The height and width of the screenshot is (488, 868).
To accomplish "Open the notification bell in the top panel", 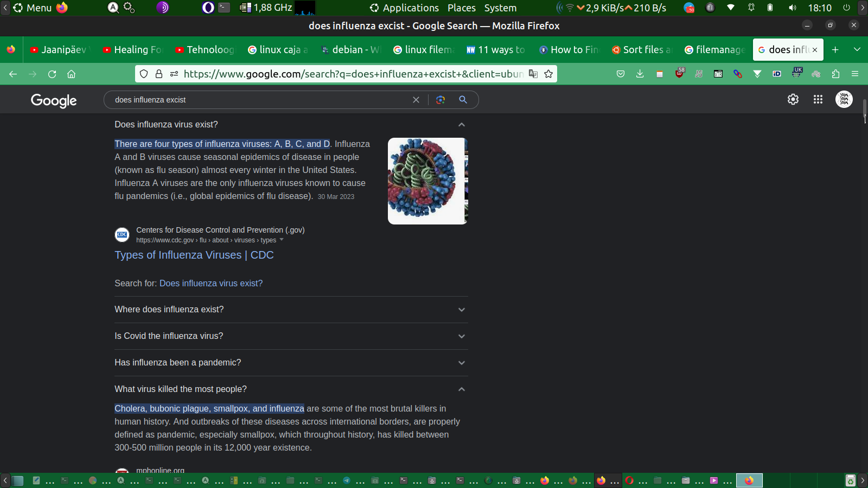I will coord(751,8).
